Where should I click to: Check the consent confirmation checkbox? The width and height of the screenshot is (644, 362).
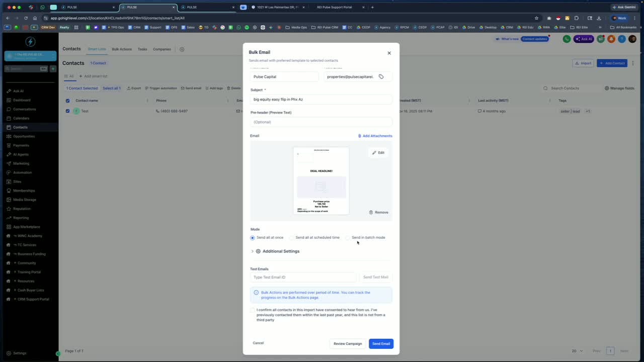pos(253,310)
